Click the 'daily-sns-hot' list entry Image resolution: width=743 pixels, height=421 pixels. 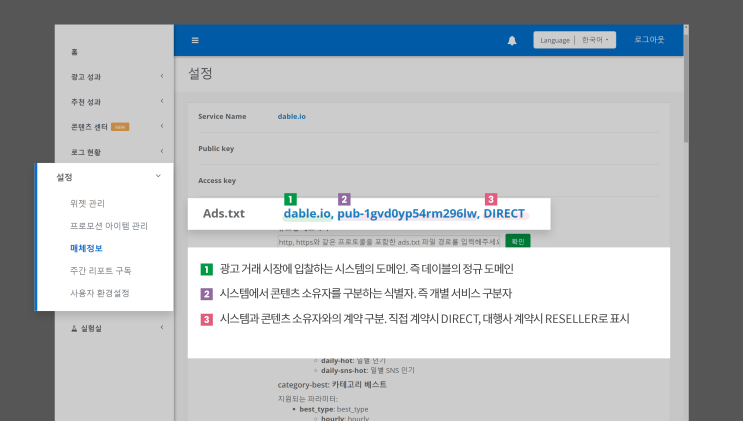coord(368,370)
